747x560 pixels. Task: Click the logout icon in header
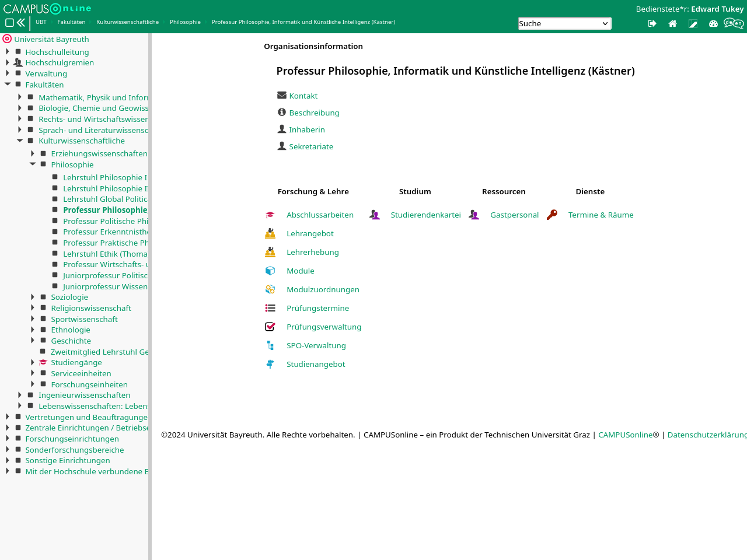[x=652, y=23]
